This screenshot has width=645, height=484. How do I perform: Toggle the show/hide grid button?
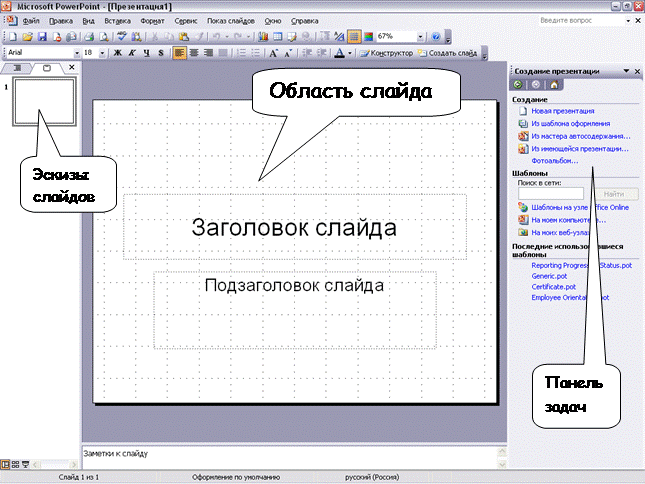coord(354,37)
